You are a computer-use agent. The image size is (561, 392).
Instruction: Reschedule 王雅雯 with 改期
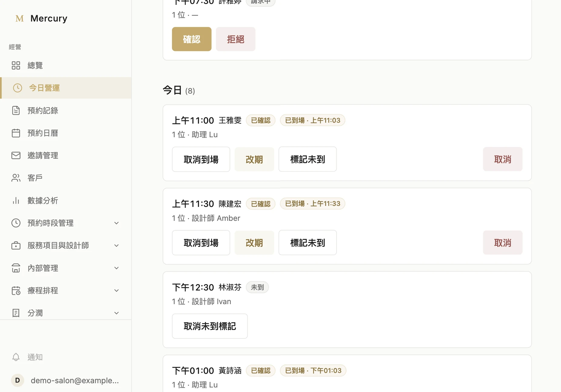pos(254,159)
